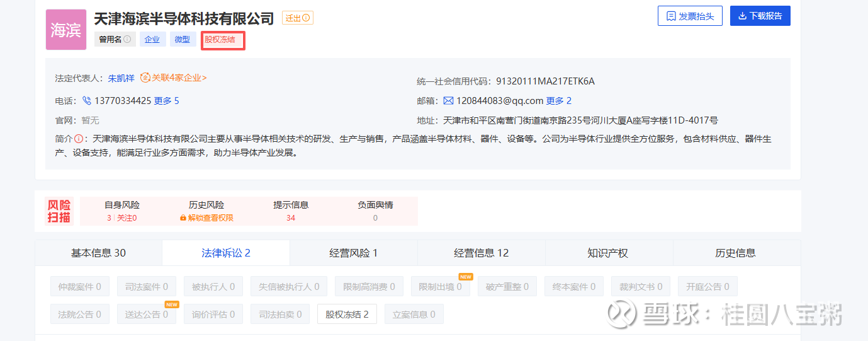868x341 pixels.
Task: Select 失信被执行人 0 filter
Action: 289,287
